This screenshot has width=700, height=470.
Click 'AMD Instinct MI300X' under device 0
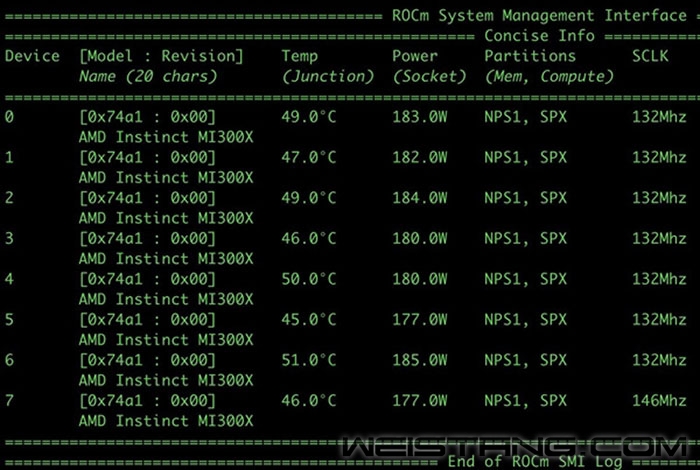[x=166, y=137]
